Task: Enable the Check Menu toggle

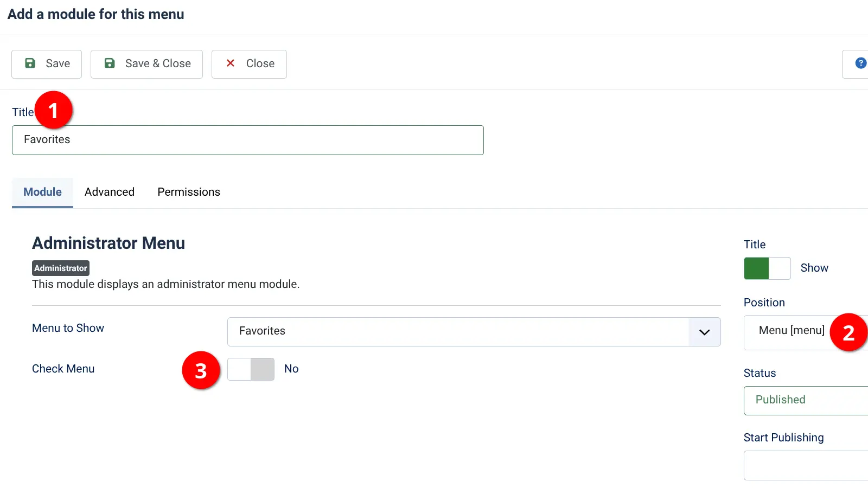Action: click(251, 369)
